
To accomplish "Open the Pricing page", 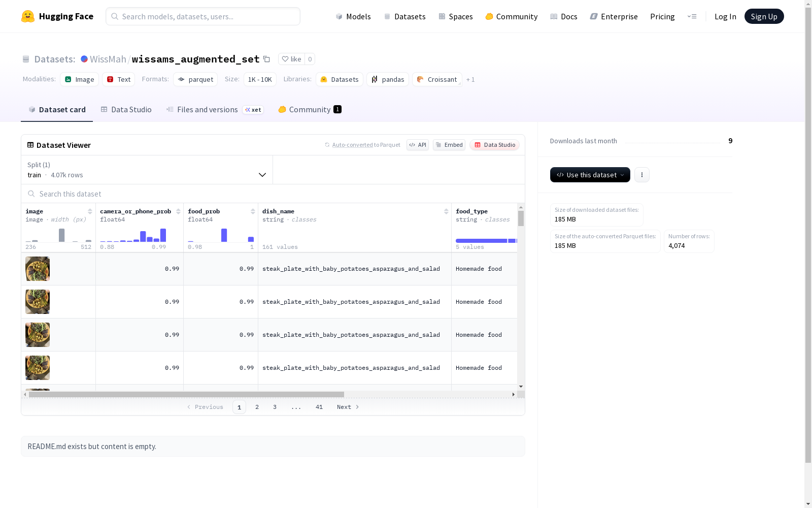I will coord(662,16).
